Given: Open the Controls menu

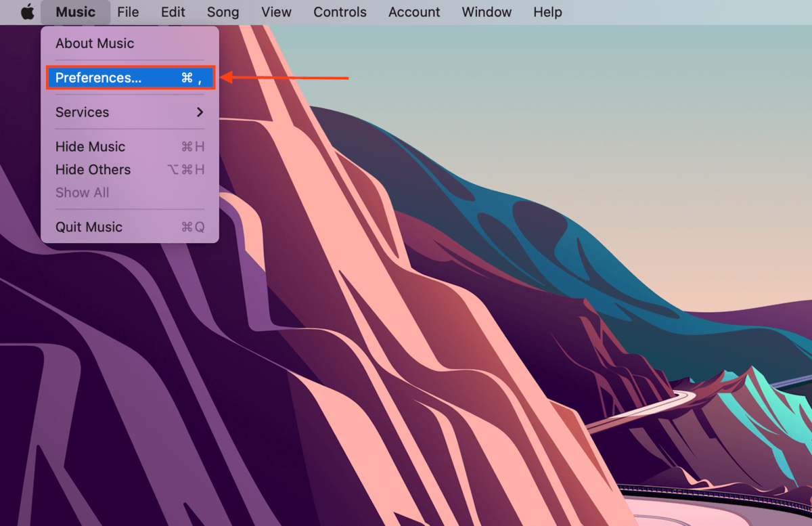Looking at the screenshot, I should click(340, 12).
